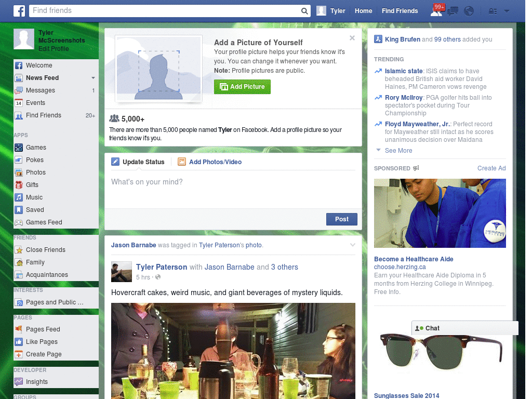Click Tyler Paterson's small avatar thumbnail
The height and width of the screenshot is (399, 532).
point(122,272)
